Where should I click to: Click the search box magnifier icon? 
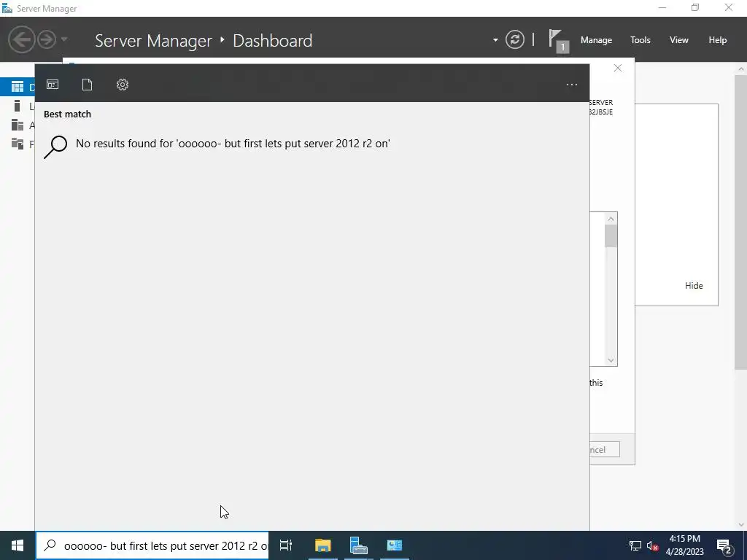pyautogui.click(x=50, y=545)
